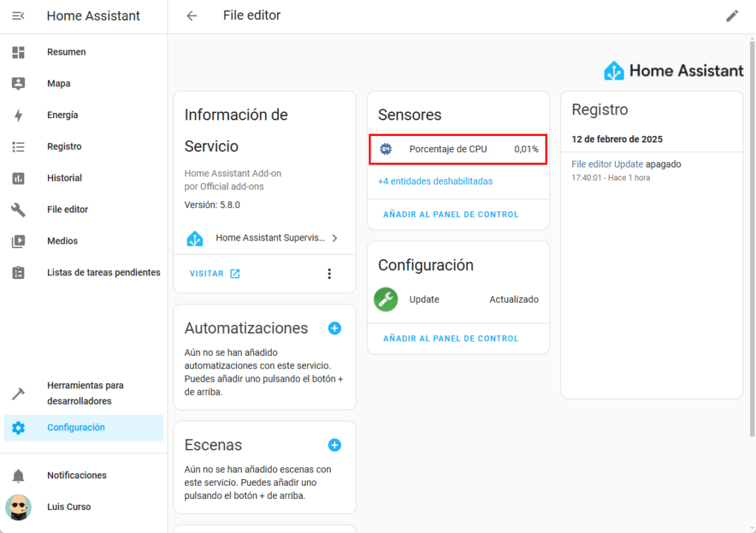Click the VISITAR link
Viewport: 756px width, 533px height.
214,274
